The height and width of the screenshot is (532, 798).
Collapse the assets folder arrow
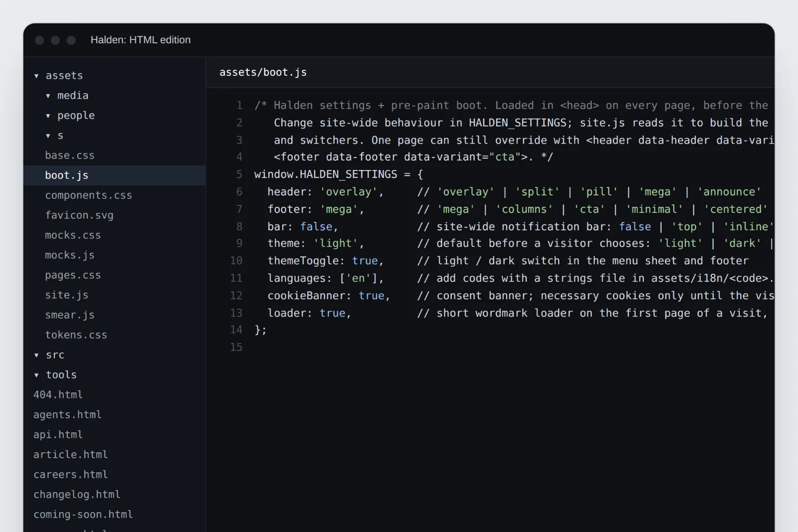click(x=36, y=76)
